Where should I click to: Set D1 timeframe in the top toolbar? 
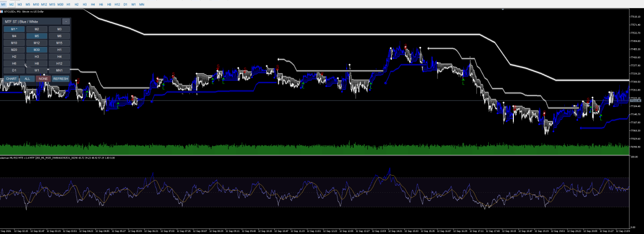[125, 4]
